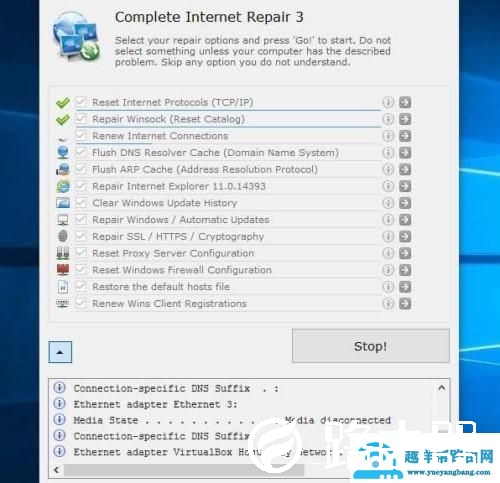The height and width of the screenshot is (483, 500).
Task: Run Repair Winsock via its arrow icon
Action: click(405, 119)
